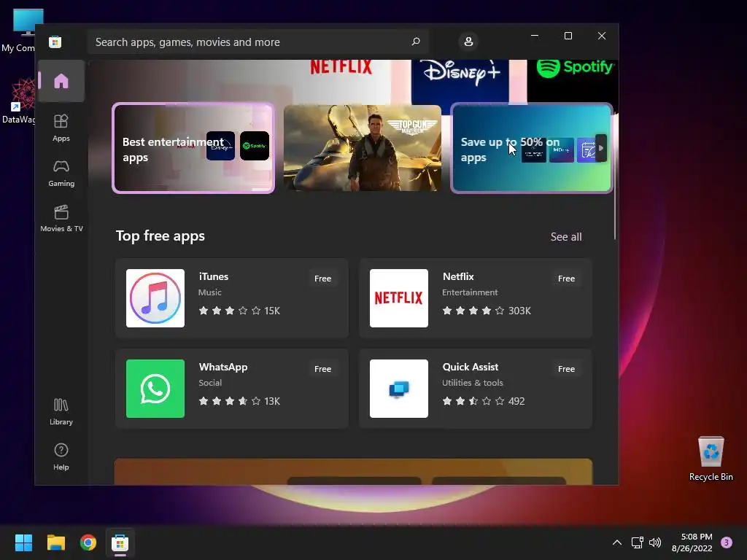Open the Netflix app icon
Image resolution: width=747 pixels, height=560 pixels.
pyautogui.click(x=399, y=298)
